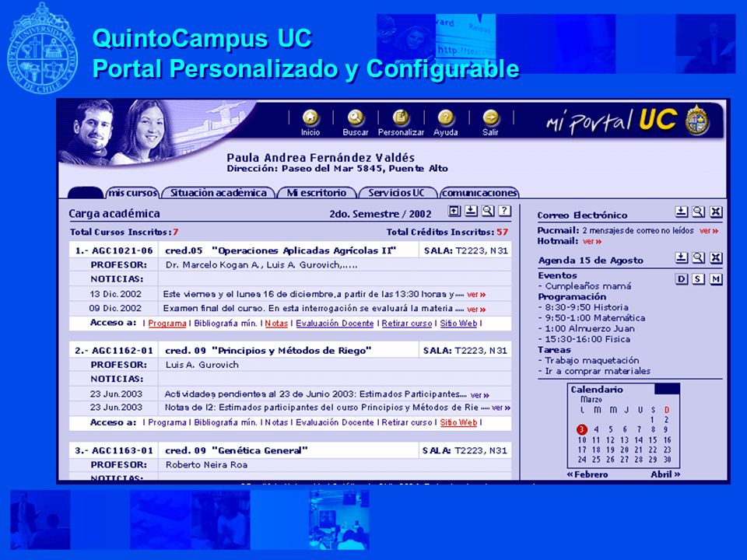Expand 'Notas de I2' news 'ver »'

501,408
